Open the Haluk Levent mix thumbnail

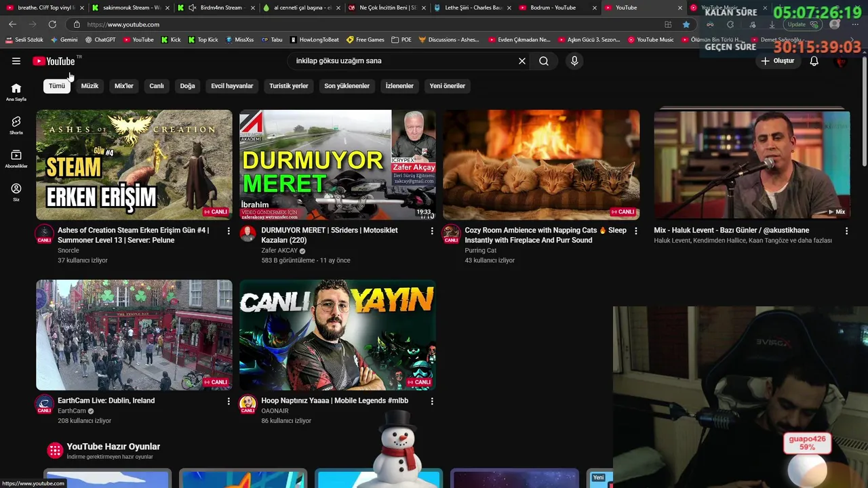752,165
